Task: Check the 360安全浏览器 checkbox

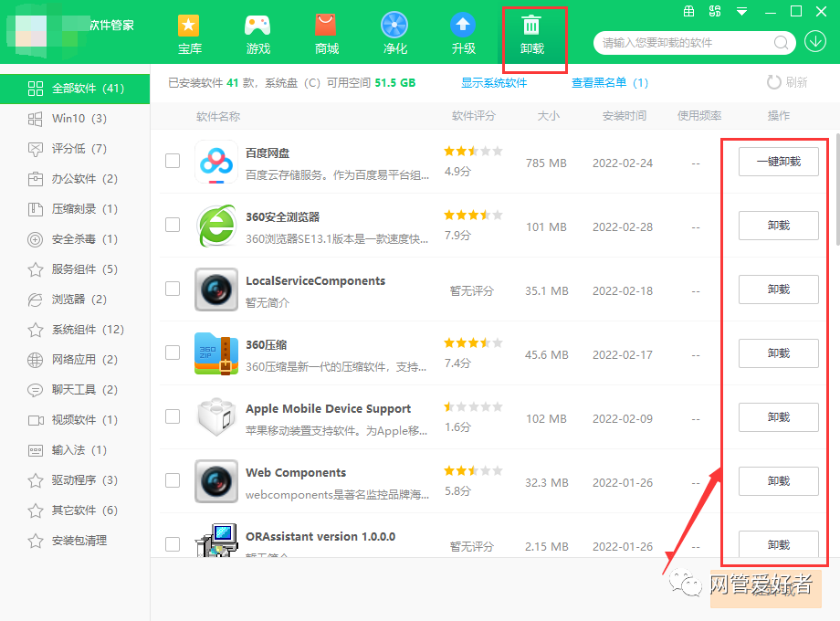Action: click(173, 225)
